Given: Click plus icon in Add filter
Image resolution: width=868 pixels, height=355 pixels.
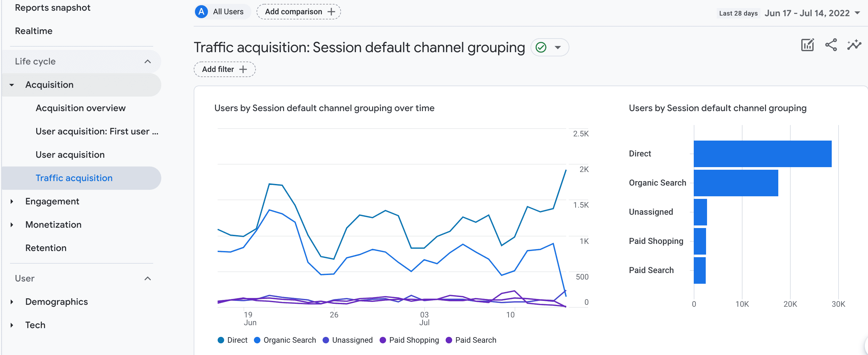Looking at the screenshot, I should coord(243,69).
